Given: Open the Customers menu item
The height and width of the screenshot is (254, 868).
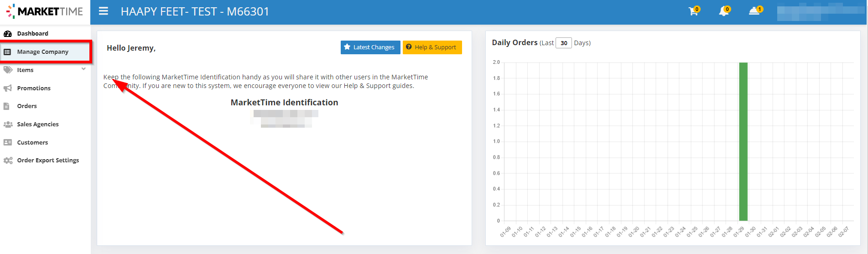Looking at the screenshot, I should (x=32, y=142).
